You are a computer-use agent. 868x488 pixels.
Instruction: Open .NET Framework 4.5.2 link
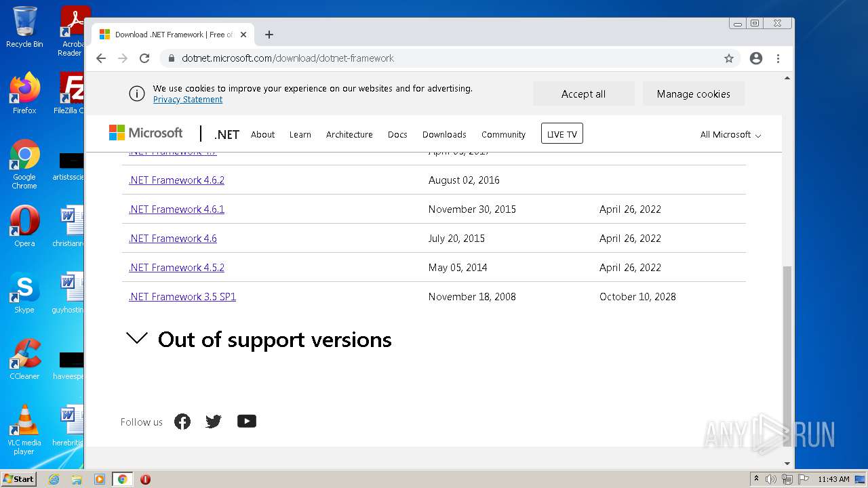click(x=176, y=268)
